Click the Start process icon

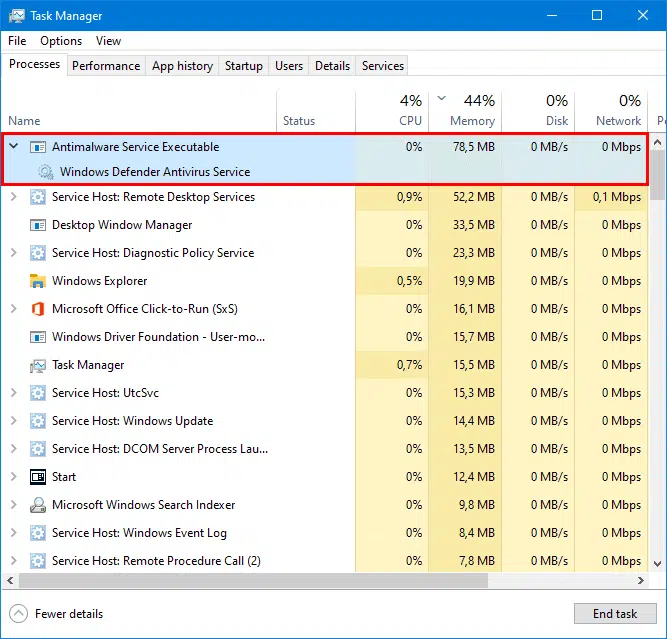[x=38, y=477]
